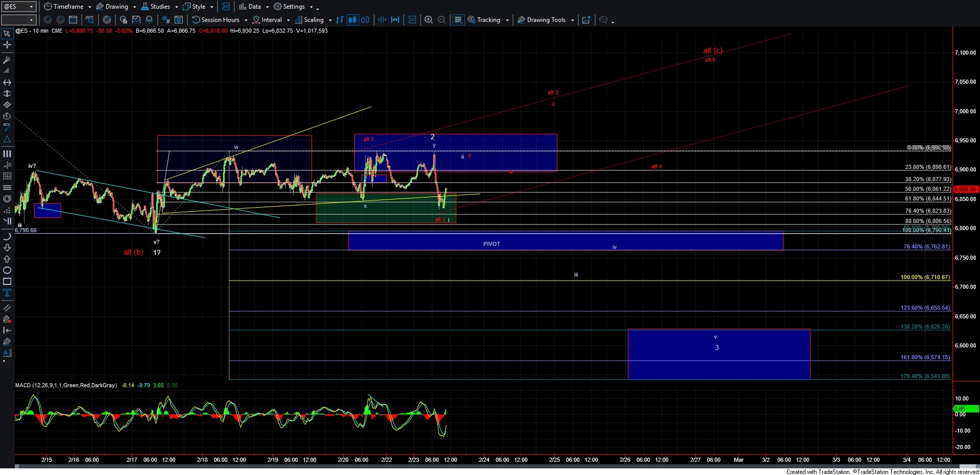Screen dimensions: 980x475
Task: Expand the Drawing Tools dropdown arrow
Action: pos(573,20)
